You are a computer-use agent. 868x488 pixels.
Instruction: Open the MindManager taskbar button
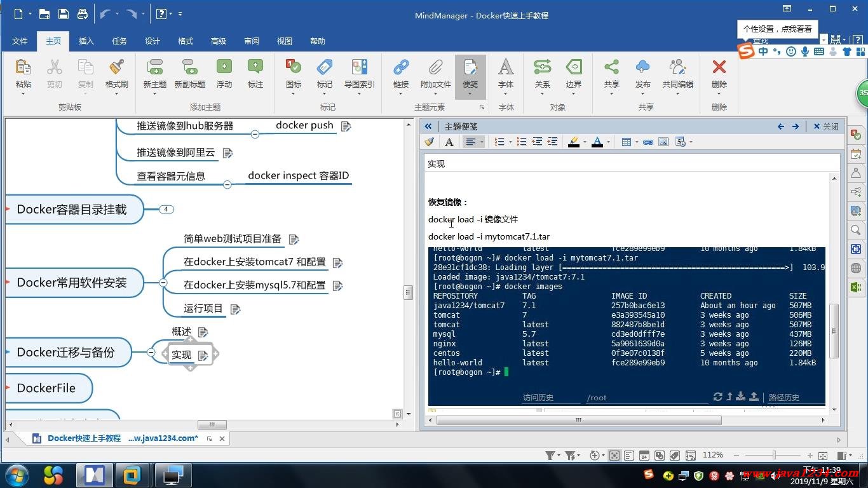pos(95,475)
